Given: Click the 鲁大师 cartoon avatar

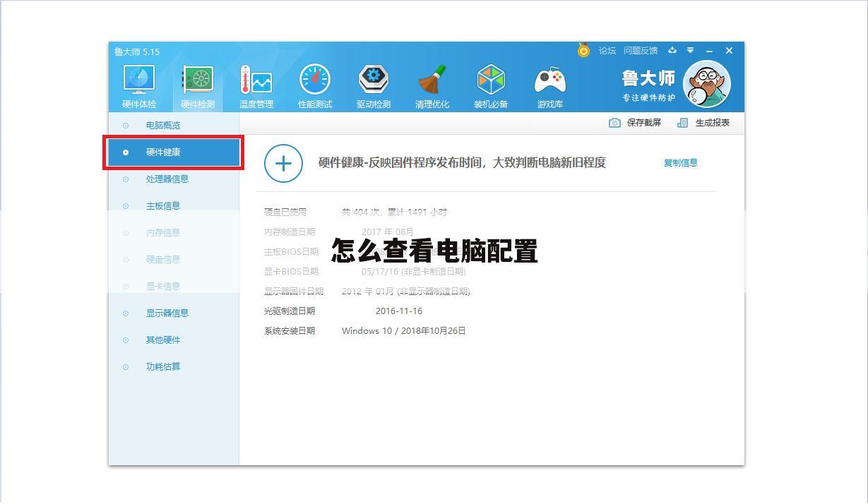Looking at the screenshot, I should pos(707,83).
